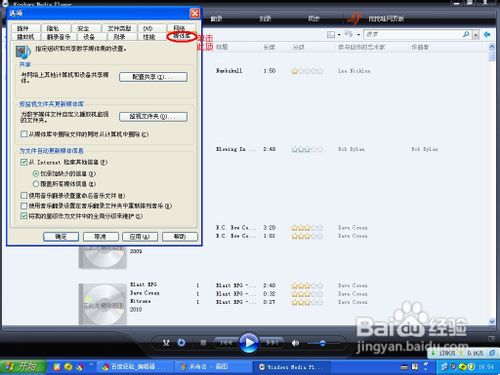Click the library icon in Options dialog

click(23, 52)
